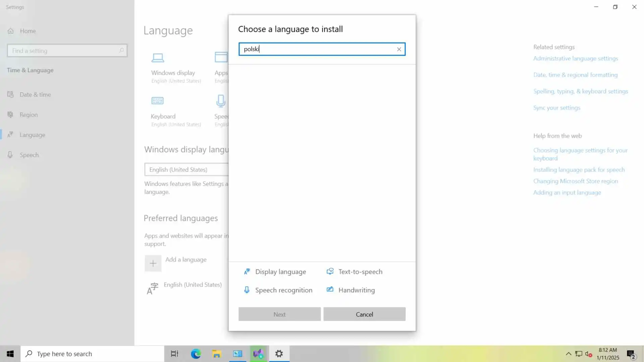Open the Speech settings page
Image resolution: width=644 pixels, height=362 pixels.
point(29,155)
